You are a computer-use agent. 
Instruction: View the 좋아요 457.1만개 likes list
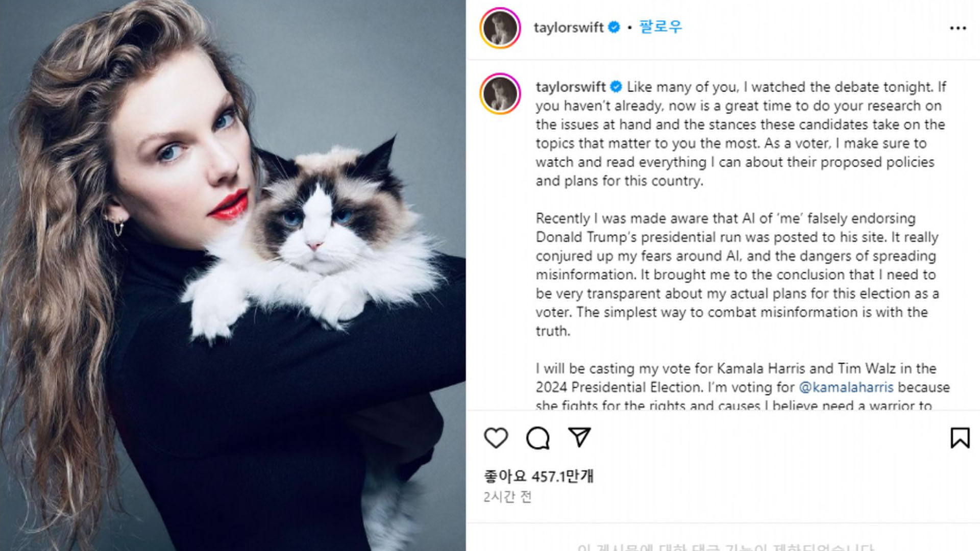pos(538,476)
